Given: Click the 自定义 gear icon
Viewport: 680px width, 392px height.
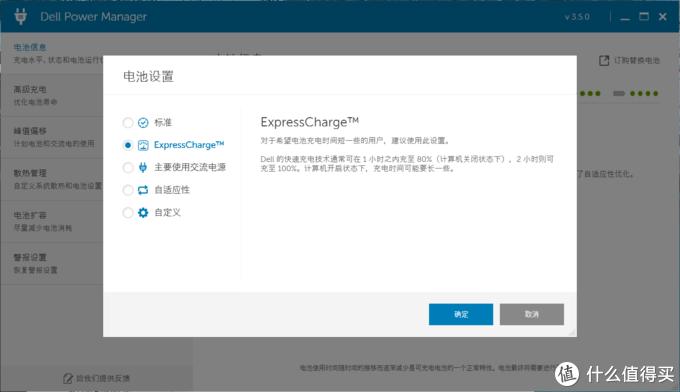Looking at the screenshot, I should [143, 212].
